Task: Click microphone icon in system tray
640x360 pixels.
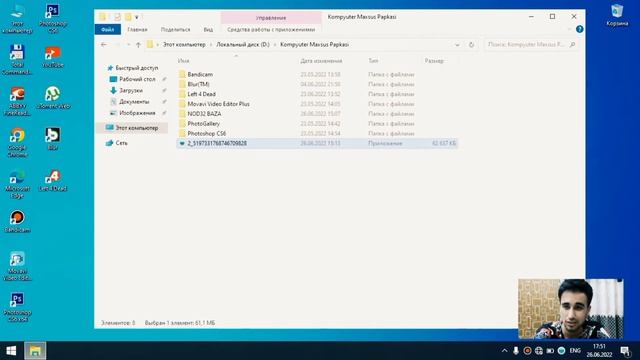Action: 516,351
